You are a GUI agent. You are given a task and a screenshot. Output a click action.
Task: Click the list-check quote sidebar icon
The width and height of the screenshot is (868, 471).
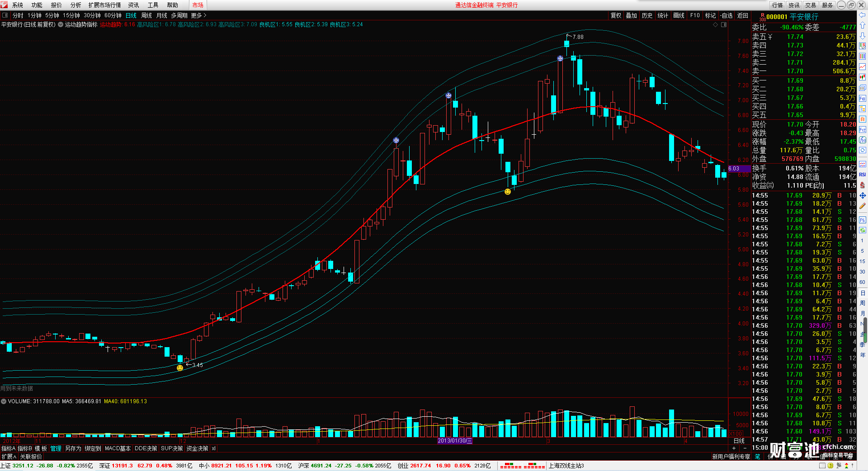coord(863,46)
